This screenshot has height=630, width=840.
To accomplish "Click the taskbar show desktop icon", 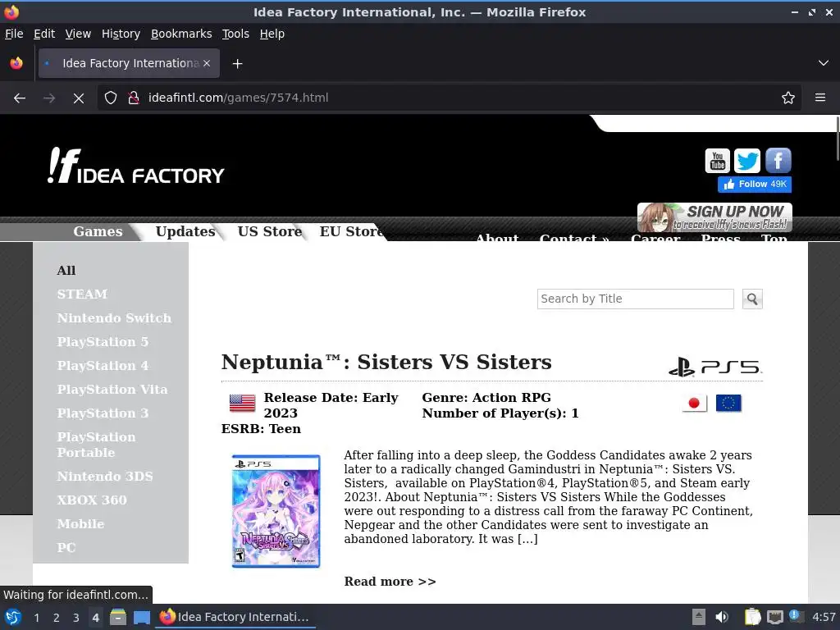I will pyautogui.click(x=141, y=617).
